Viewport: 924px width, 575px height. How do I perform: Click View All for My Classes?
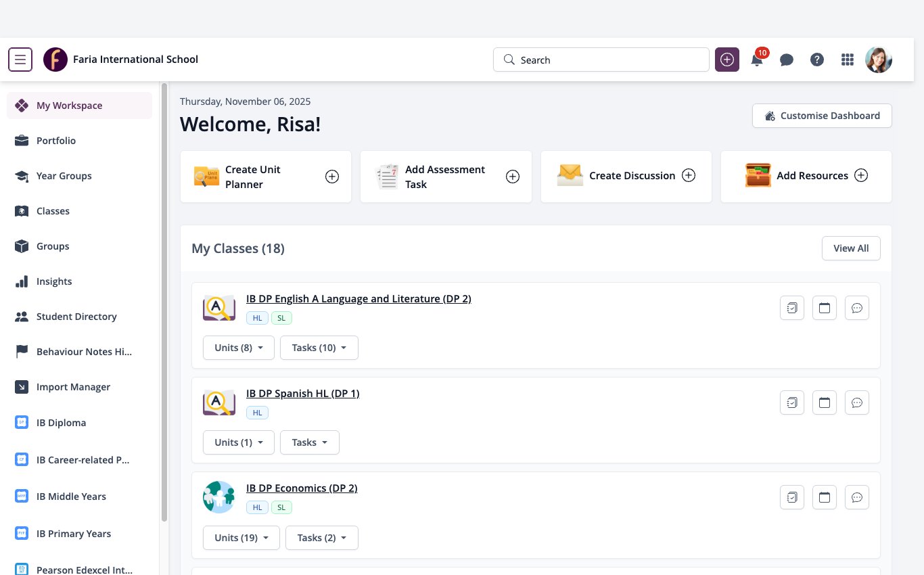[851, 248]
